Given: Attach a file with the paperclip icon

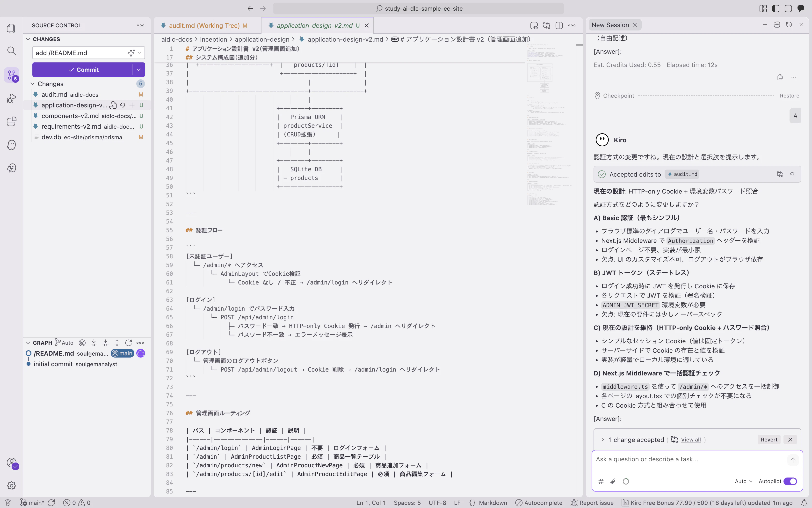Looking at the screenshot, I should (613, 481).
